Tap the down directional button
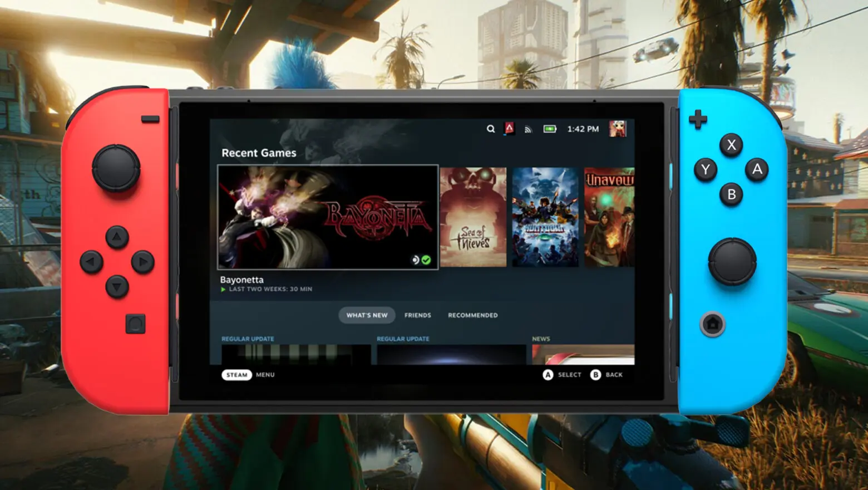Image resolution: width=868 pixels, height=490 pixels. coord(117,287)
